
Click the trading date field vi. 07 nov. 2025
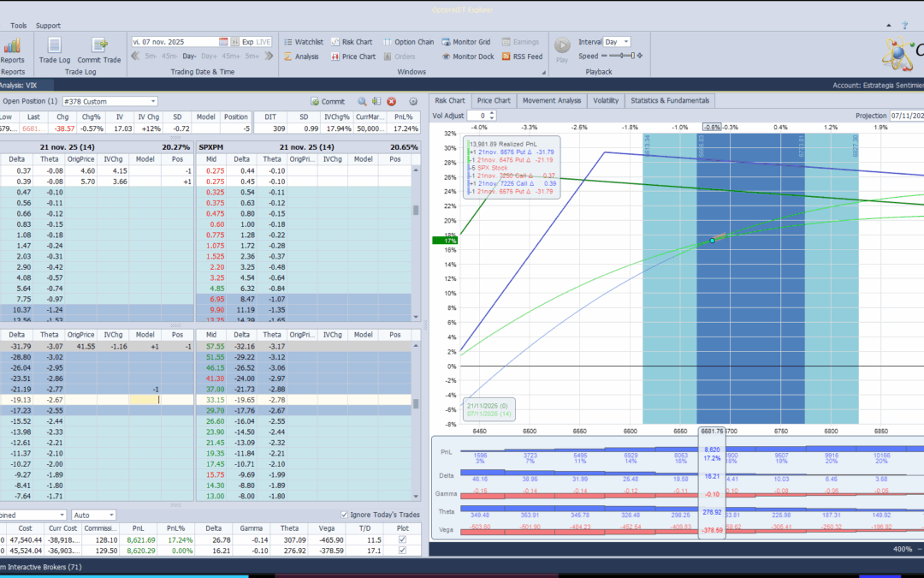point(175,42)
